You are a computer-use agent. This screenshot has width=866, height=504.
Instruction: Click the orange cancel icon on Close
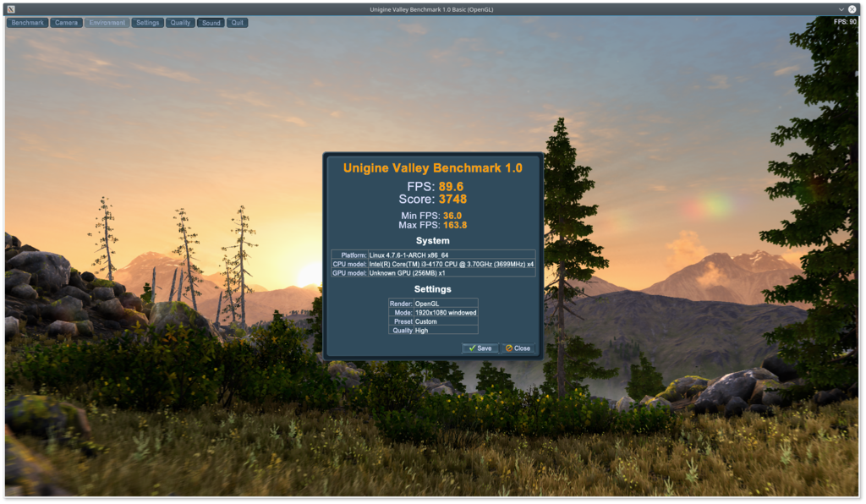point(508,348)
